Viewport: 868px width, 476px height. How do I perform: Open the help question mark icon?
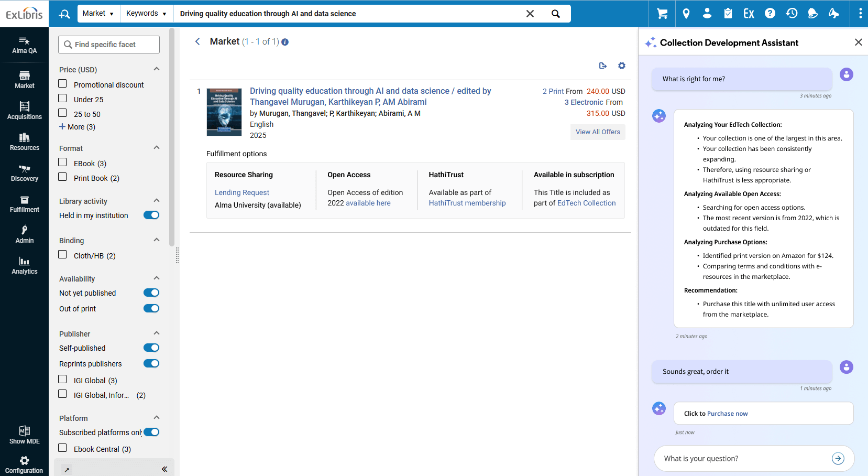[x=770, y=14]
